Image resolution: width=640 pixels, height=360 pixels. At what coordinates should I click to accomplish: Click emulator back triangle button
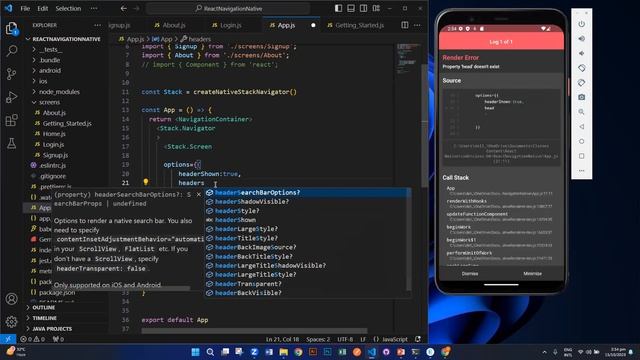582,127
